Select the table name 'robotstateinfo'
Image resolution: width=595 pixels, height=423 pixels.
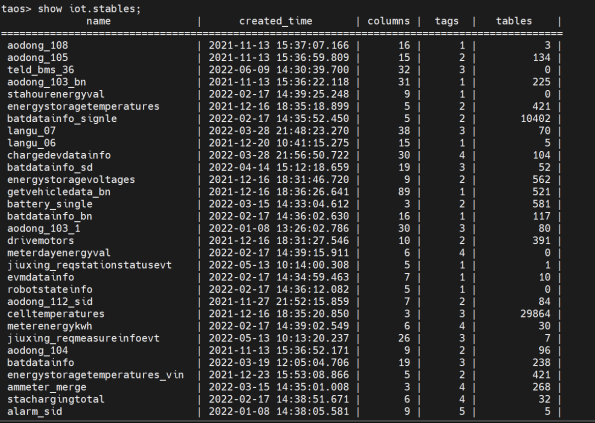pos(50,289)
